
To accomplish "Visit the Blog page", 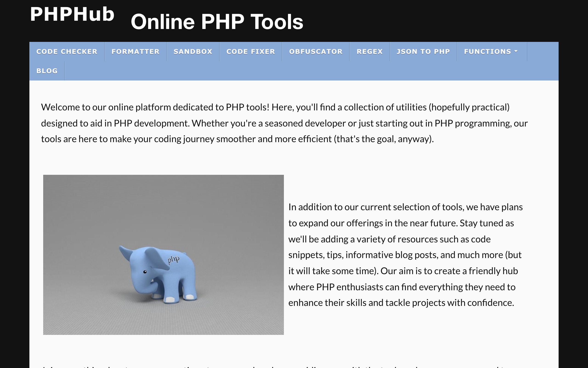I will [47, 71].
